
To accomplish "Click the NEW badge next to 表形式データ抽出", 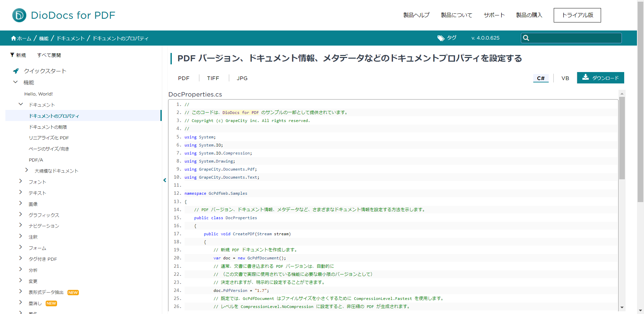I will (x=73, y=293).
